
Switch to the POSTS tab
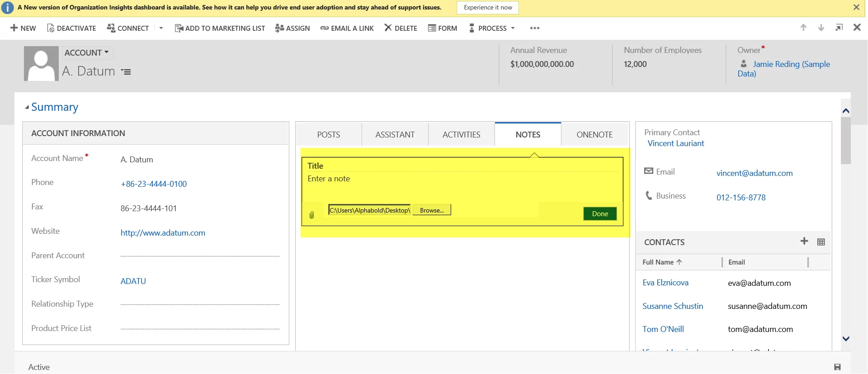[329, 134]
